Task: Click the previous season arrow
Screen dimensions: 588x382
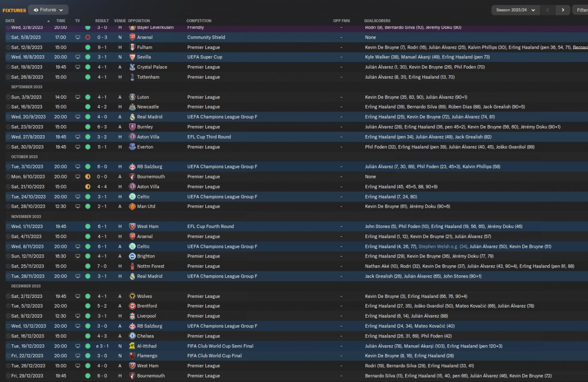Action: coord(548,10)
